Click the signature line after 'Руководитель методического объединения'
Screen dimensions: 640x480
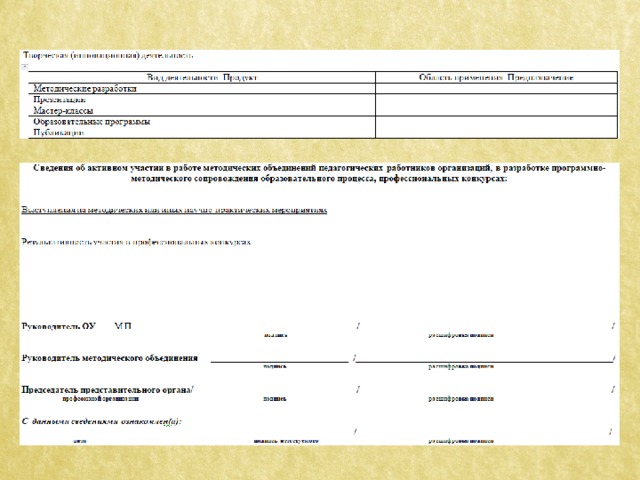point(280,360)
